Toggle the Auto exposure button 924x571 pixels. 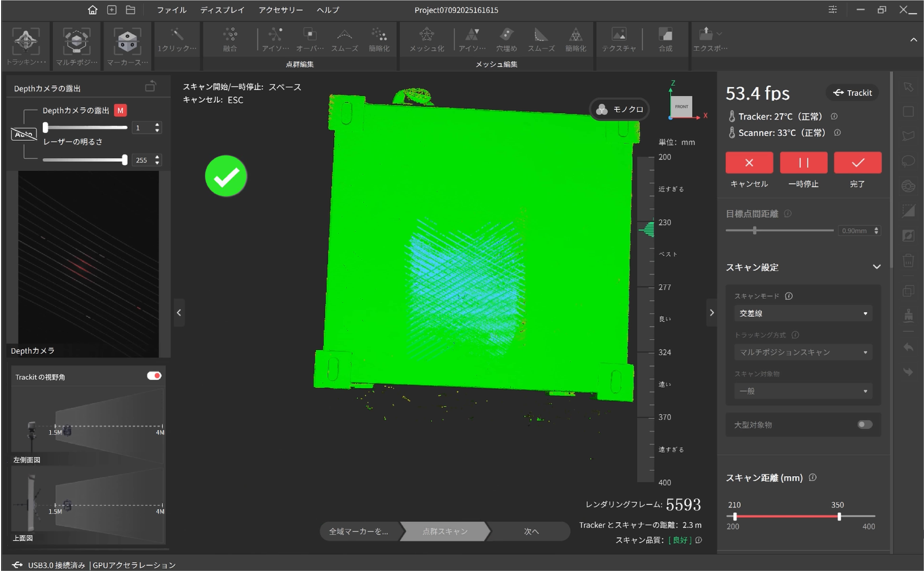24,134
